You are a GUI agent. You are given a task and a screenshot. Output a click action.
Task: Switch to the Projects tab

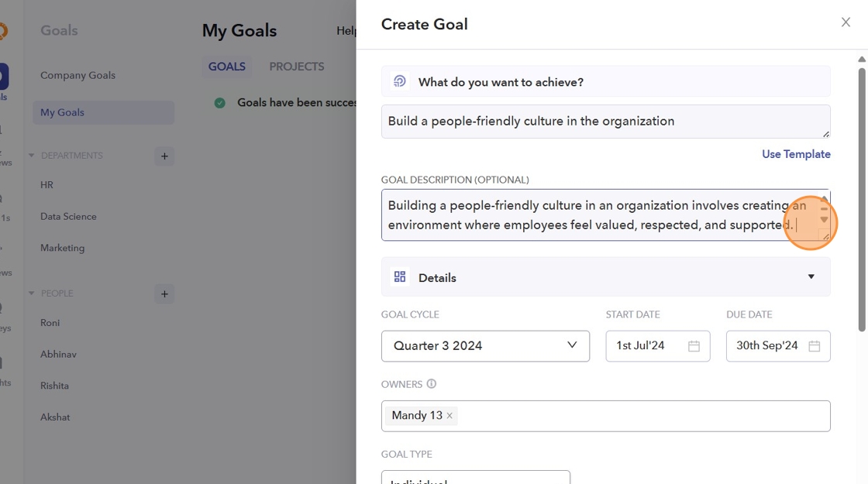(296, 67)
